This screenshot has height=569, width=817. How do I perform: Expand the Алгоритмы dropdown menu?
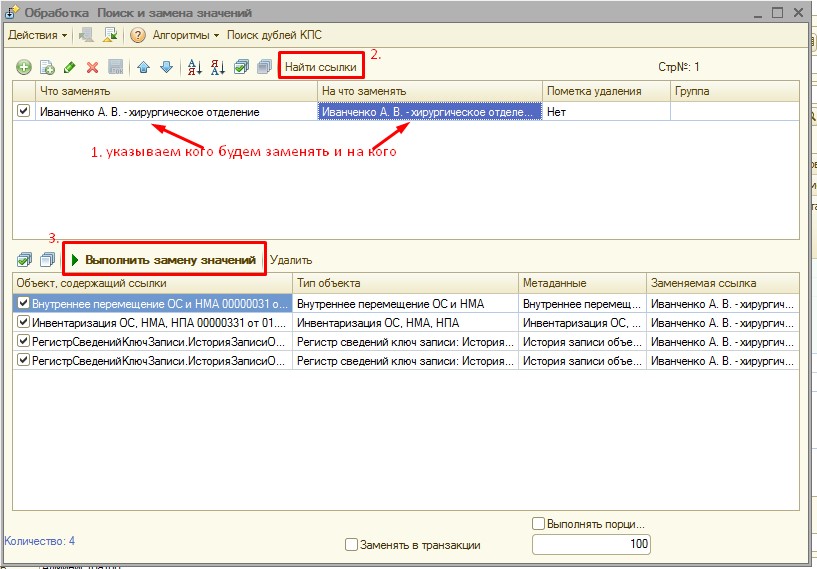[x=187, y=35]
